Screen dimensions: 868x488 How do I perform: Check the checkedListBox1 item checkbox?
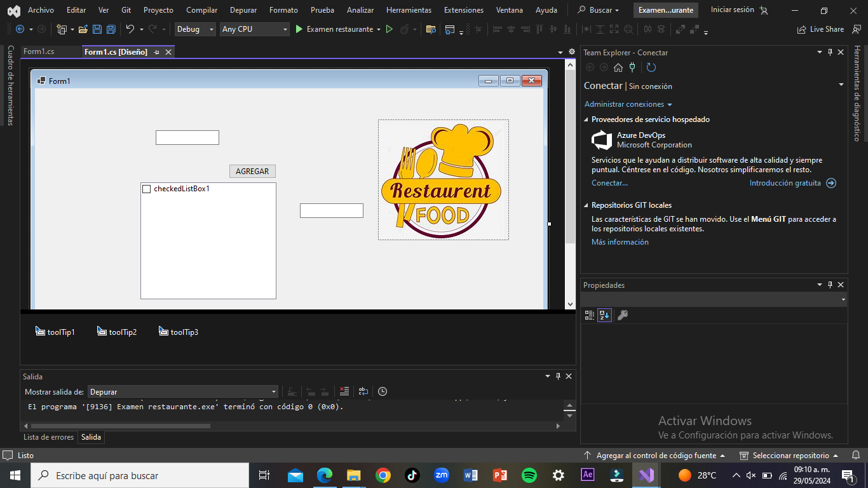tap(147, 189)
